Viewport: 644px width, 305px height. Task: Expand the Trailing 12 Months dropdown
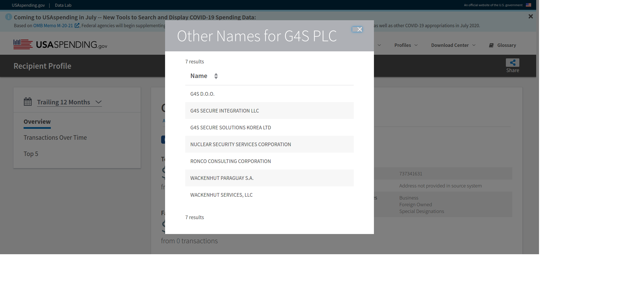pos(69,102)
